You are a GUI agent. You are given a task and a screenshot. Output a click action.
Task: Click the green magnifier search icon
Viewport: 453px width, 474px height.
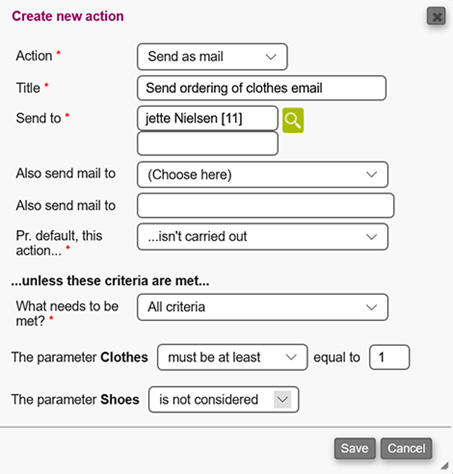tap(293, 120)
